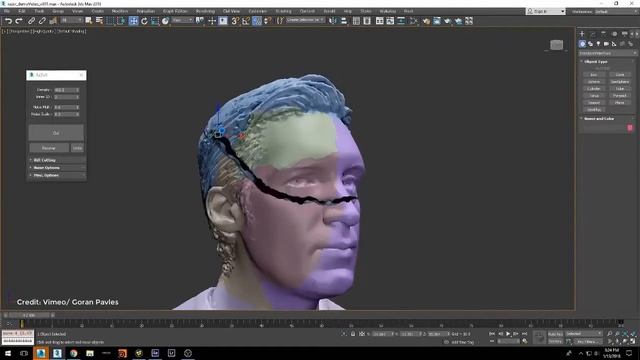The width and height of the screenshot is (640, 360).
Task: Select the Lights category icon
Action: coord(598,44)
